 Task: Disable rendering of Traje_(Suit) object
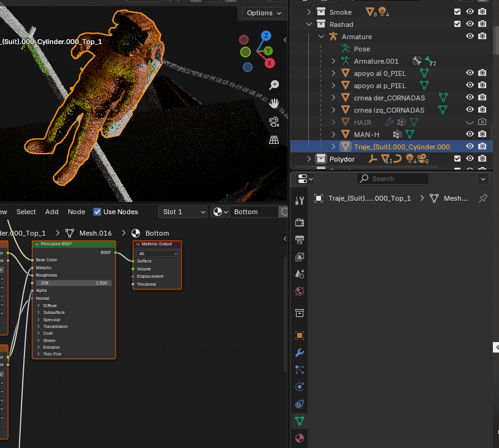(482, 146)
